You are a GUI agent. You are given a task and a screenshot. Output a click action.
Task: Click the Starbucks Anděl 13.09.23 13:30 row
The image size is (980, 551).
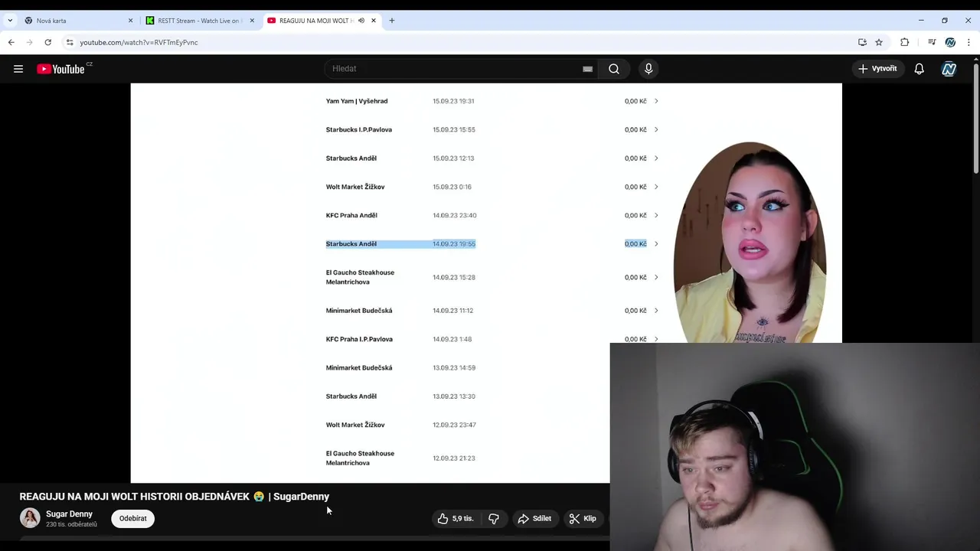tap(467, 396)
